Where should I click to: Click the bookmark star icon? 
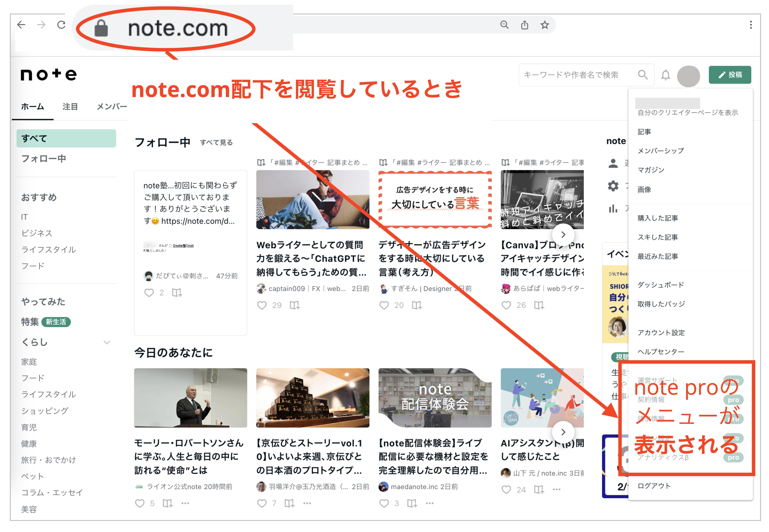[545, 25]
